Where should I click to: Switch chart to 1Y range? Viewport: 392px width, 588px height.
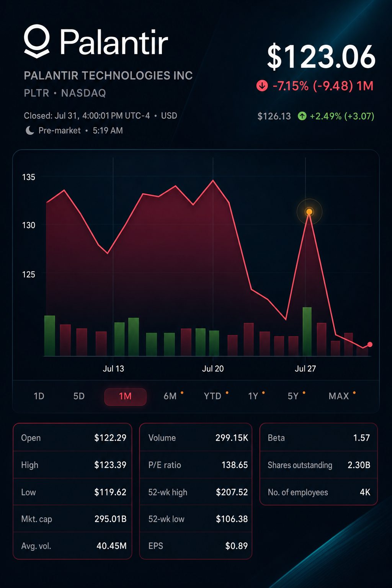[x=253, y=396]
